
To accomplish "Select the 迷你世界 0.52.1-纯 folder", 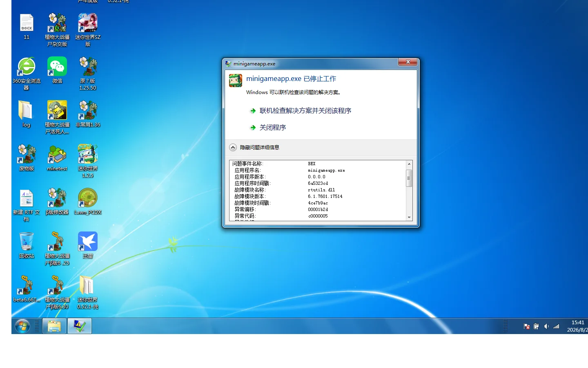I will (x=88, y=292).
